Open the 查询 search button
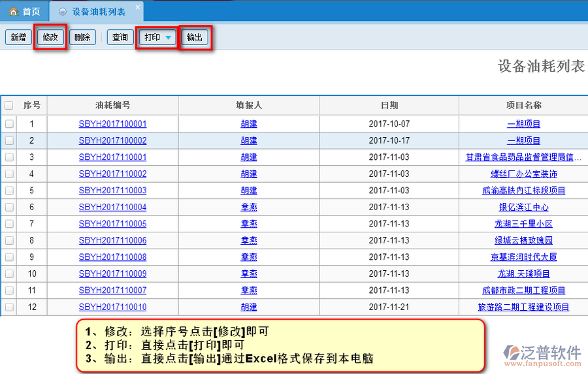 [x=120, y=37]
